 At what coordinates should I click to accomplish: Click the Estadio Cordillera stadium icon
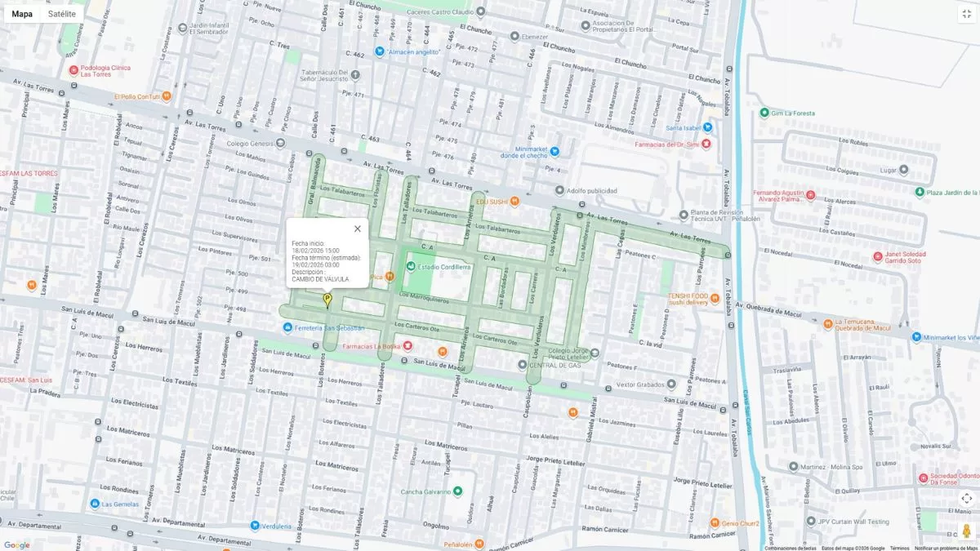410,267
